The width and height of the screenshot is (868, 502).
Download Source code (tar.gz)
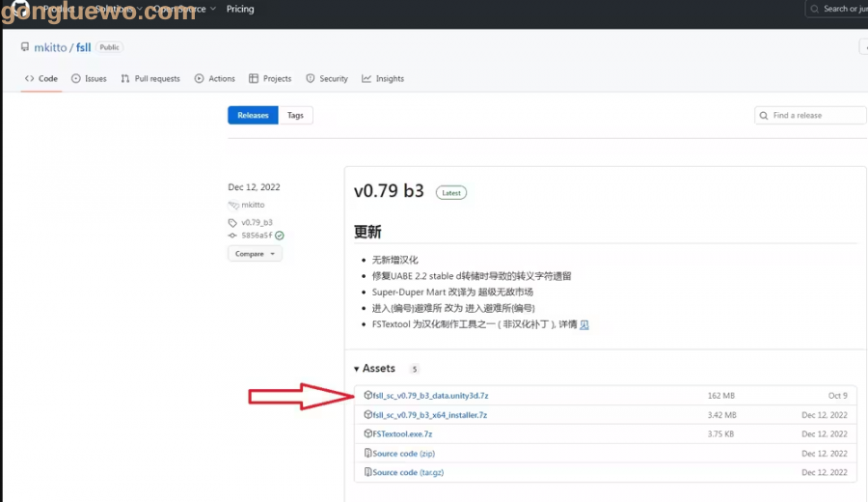[x=409, y=473]
